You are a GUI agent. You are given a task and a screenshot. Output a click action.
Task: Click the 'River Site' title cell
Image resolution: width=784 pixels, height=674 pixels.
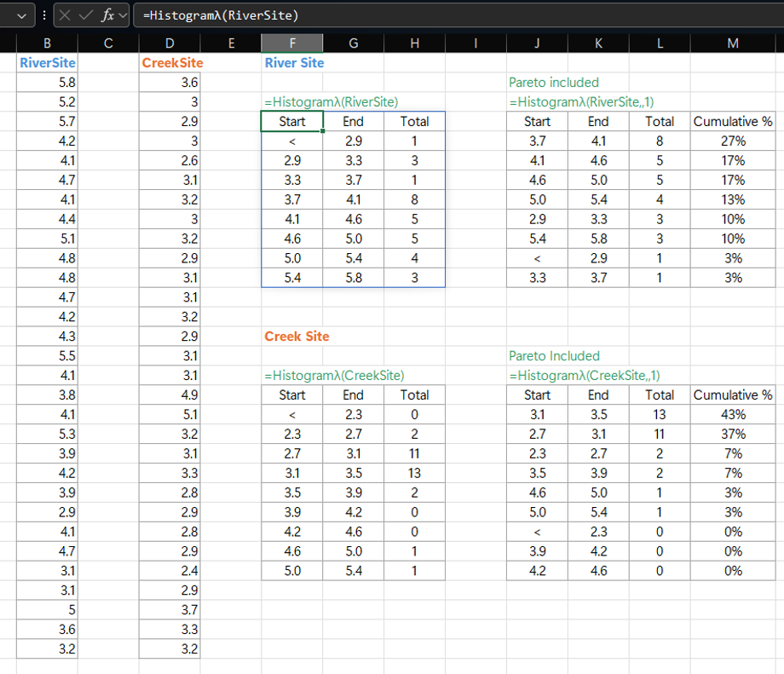tap(294, 63)
